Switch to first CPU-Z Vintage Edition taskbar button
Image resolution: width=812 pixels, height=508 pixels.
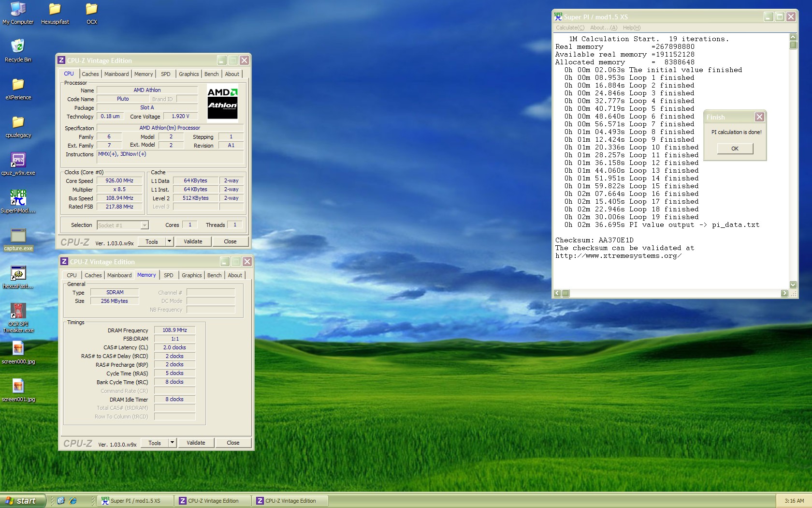[x=213, y=501]
